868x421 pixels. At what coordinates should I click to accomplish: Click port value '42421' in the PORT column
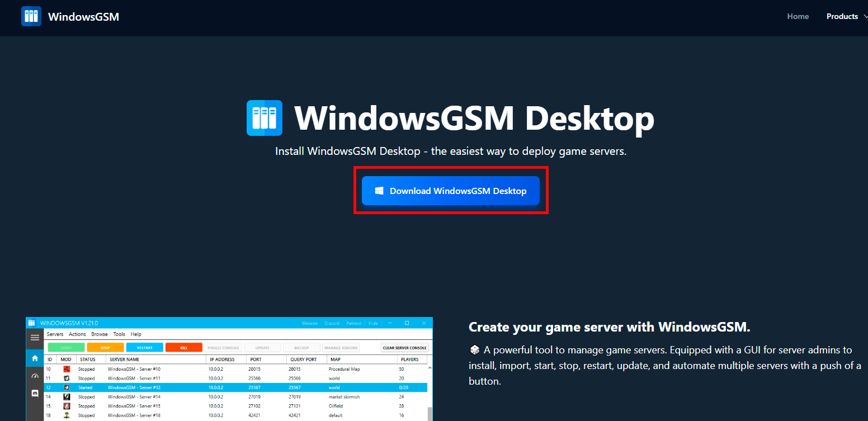pos(254,415)
